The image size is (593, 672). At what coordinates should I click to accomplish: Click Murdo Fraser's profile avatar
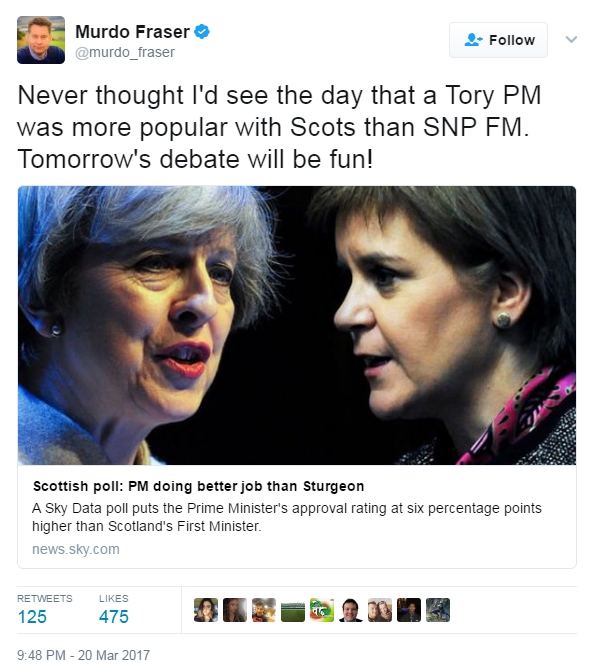tap(41, 40)
